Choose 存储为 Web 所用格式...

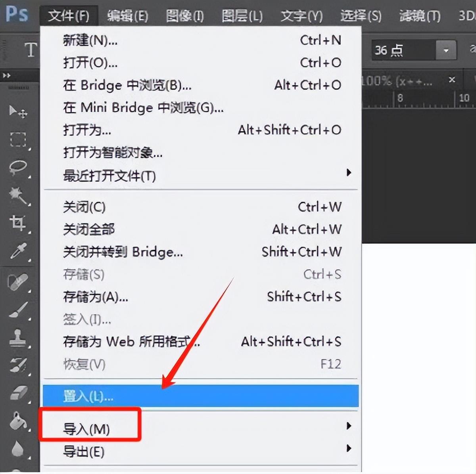(x=202, y=342)
